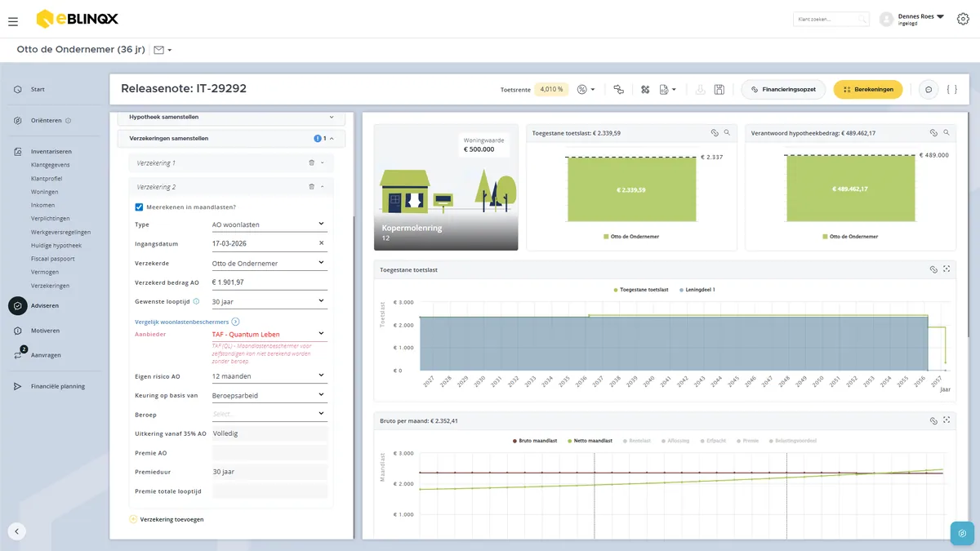Viewport: 980px width, 551px height.
Task: Collapse the Verzekeringen samenstellen section
Action: (231, 139)
